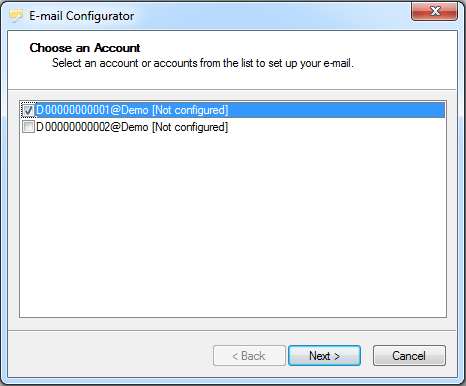Select the D0000000001@Demo account name text
Image resolution: width=466 pixels, height=386 pixels.
tap(92, 110)
